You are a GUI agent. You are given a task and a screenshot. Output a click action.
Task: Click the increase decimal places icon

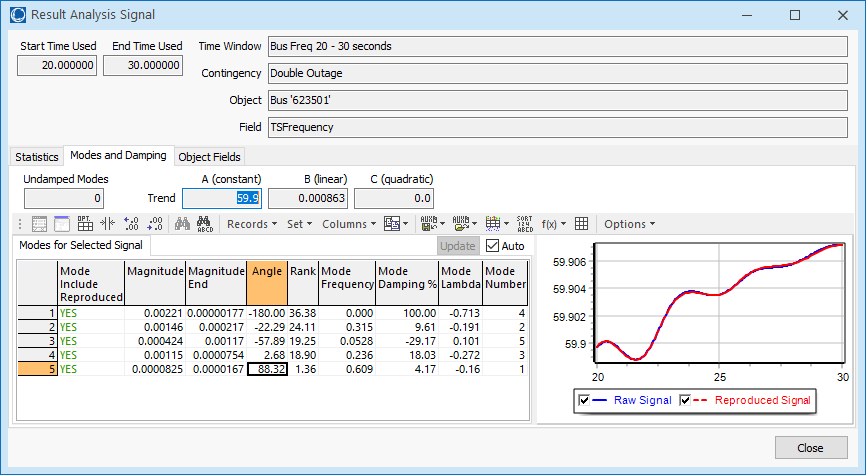pyautogui.click(x=129, y=224)
